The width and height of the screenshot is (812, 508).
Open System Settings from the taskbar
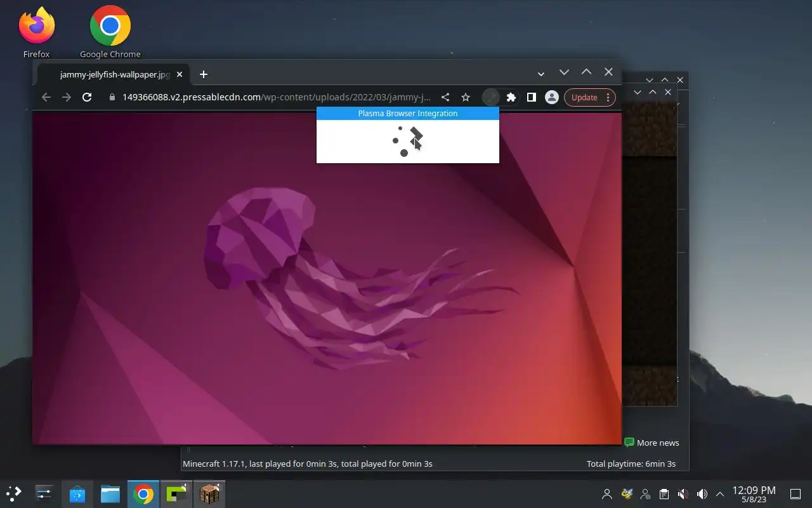pos(44,493)
